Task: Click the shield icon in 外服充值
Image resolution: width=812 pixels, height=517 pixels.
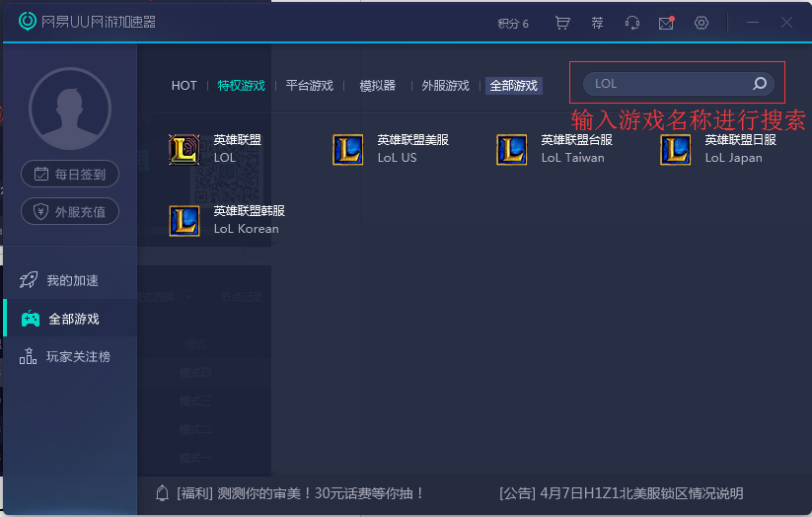Action: 40,211
